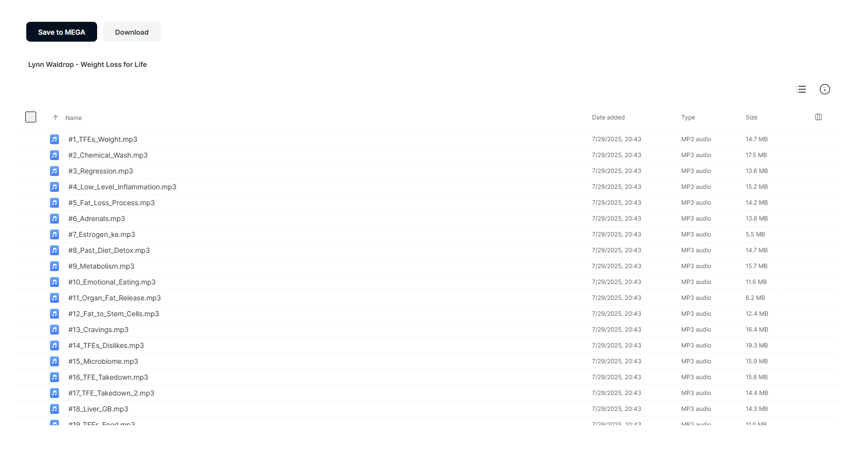Screen dimensions: 868x456
Task: Sort files by Size column
Action: 752,117
